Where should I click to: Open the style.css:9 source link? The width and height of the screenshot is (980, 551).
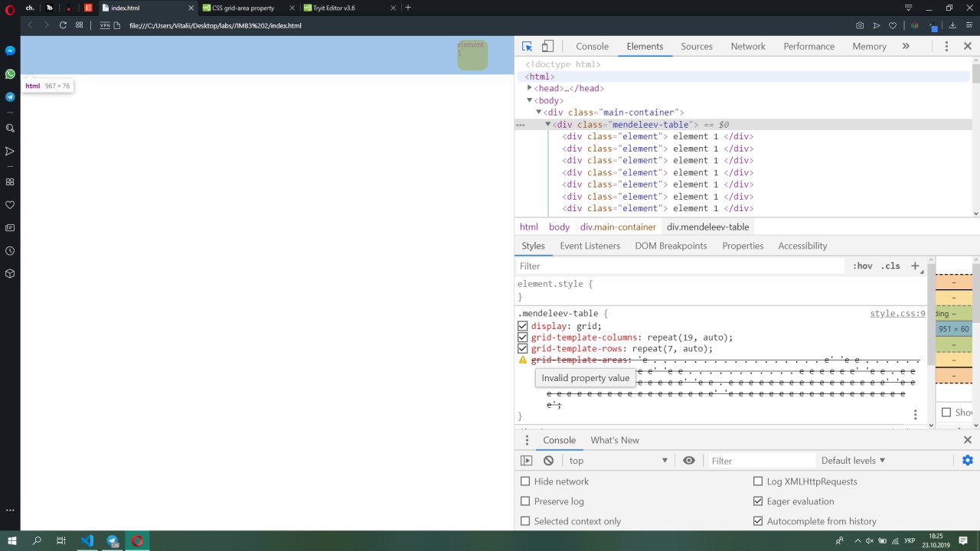[x=897, y=314]
